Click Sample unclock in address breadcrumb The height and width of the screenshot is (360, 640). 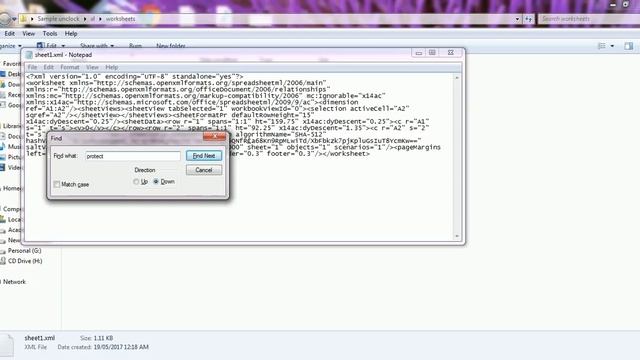click(58, 19)
